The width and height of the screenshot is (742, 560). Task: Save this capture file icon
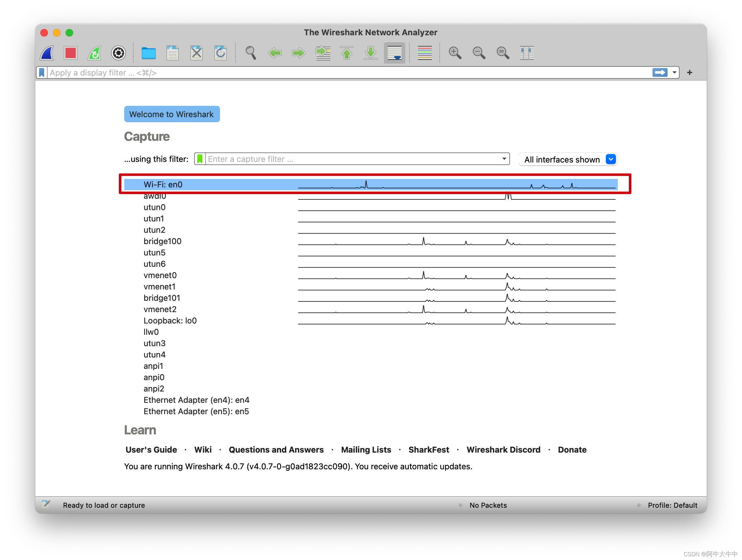[x=172, y=53]
